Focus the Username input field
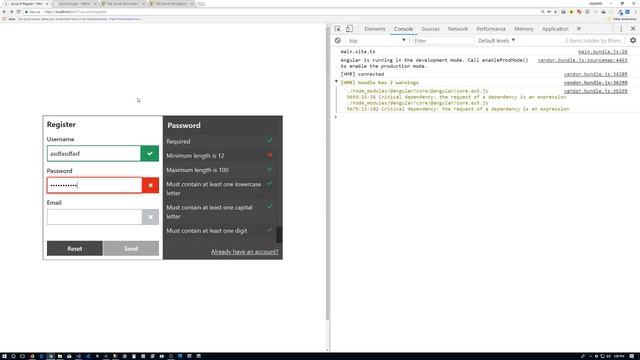The image size is (640, 360). coord(94,153)
